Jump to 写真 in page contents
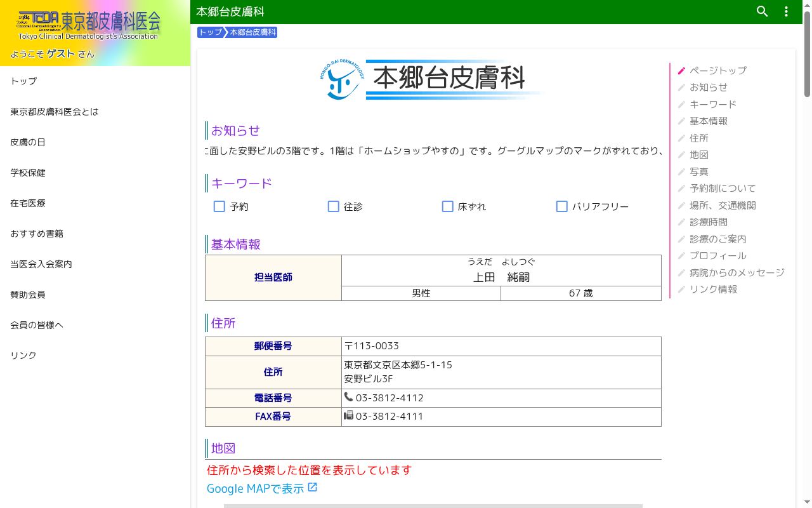 click(x=699, y=171)
